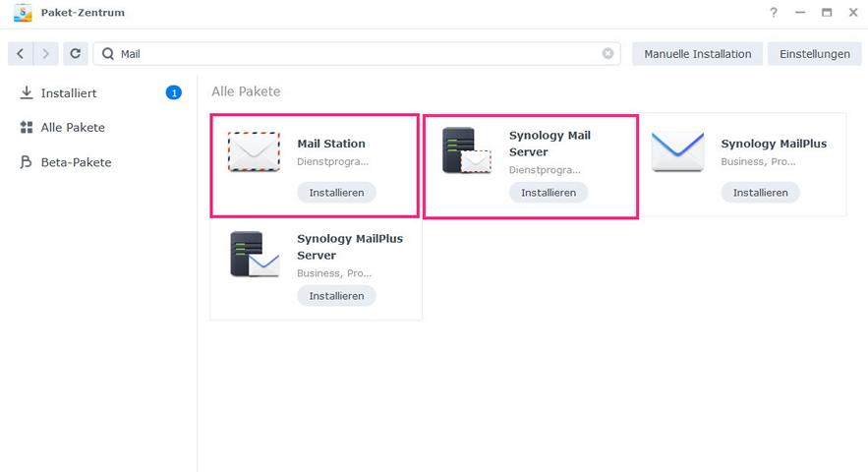Screen dimensions: 868x472
Task: Click in the search field containing Mail
Action: pyautogui.click(x=357, y=54)
